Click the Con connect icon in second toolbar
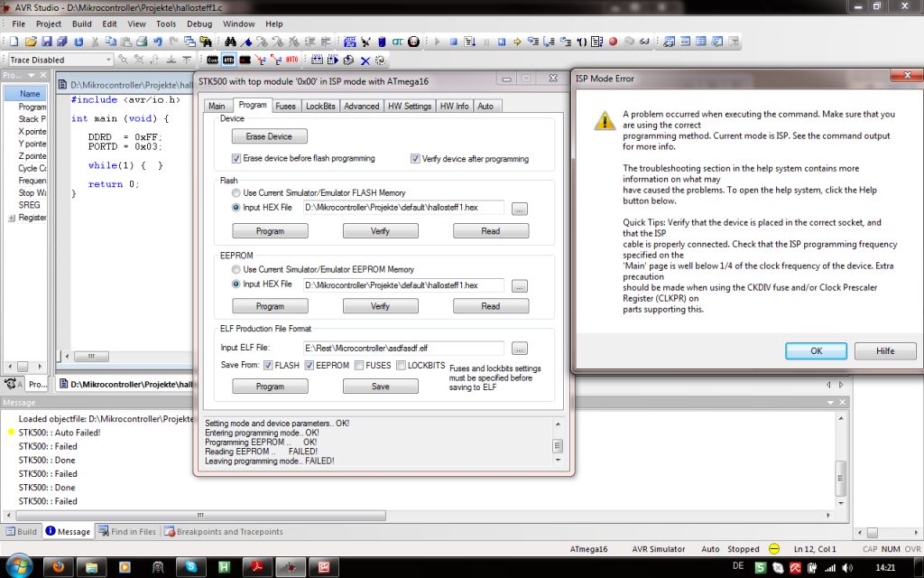Viewport: 924px width, 578px height. tap(213, 60)
